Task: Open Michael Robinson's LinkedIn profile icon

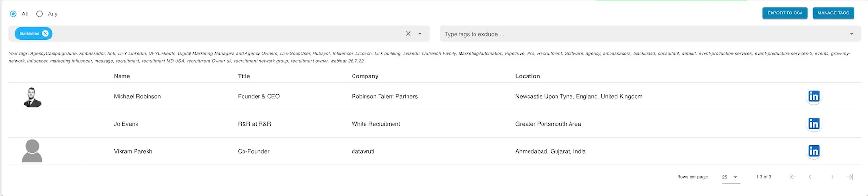Action: pos(814,96)
